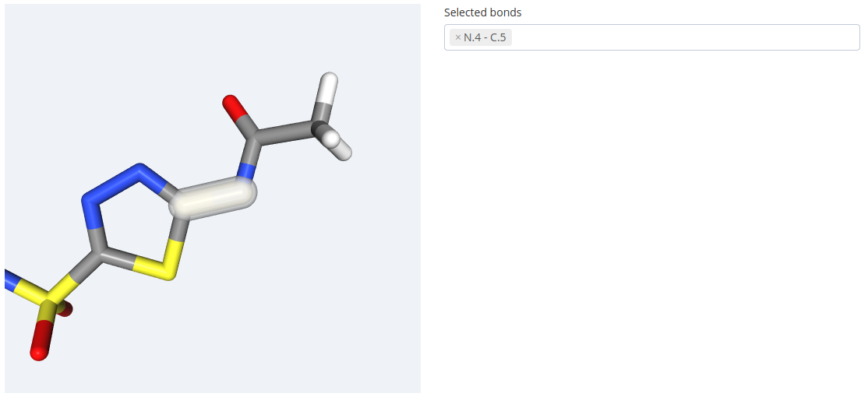Click inside the Selected bonds input field
Viewport: 868px width, 397px height.
(x=651, y=37)
